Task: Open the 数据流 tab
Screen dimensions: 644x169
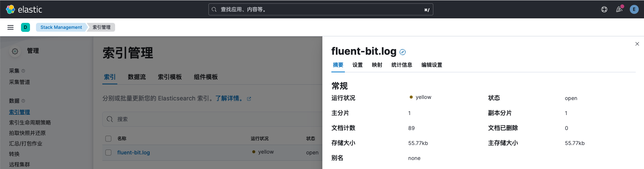Action: [x=136, y=77]
